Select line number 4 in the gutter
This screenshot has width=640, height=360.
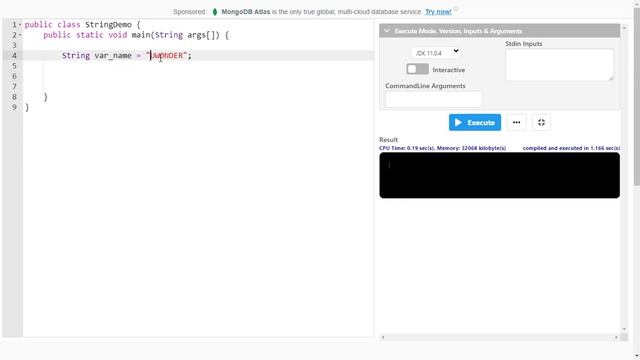pyautogui.click(x=14, y=56)
